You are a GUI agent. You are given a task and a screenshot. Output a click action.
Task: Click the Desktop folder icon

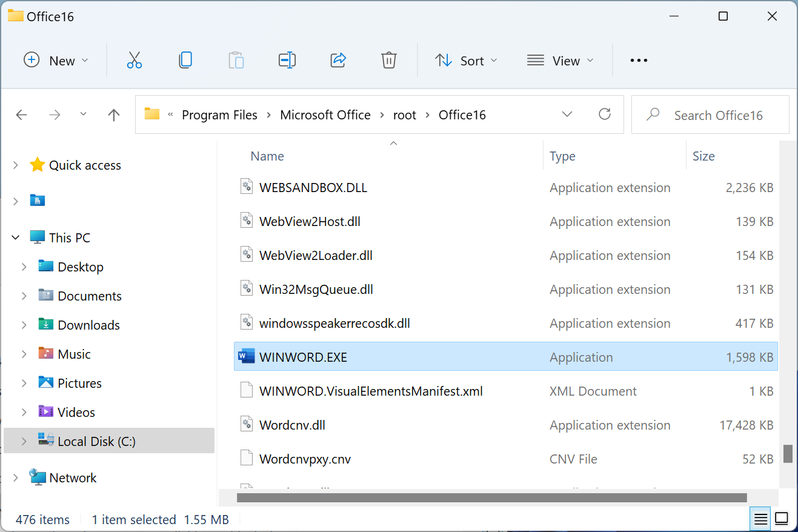46,267
